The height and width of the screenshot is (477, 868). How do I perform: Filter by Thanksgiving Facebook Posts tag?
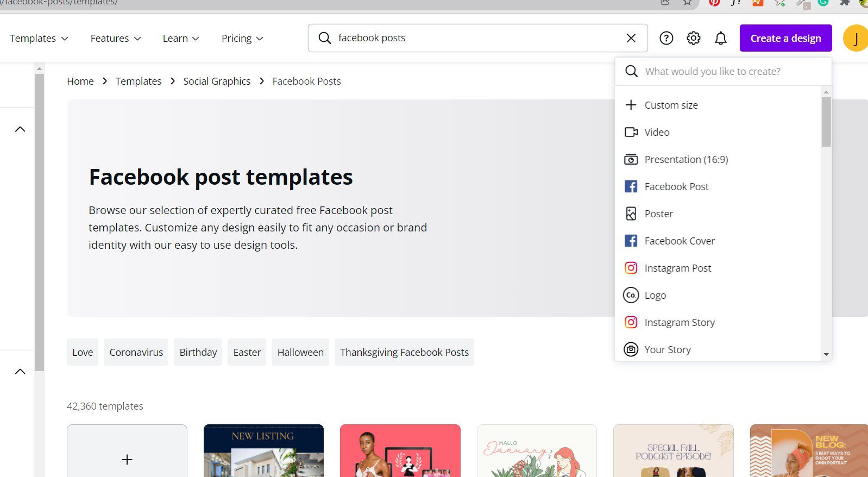pos(404,352)
